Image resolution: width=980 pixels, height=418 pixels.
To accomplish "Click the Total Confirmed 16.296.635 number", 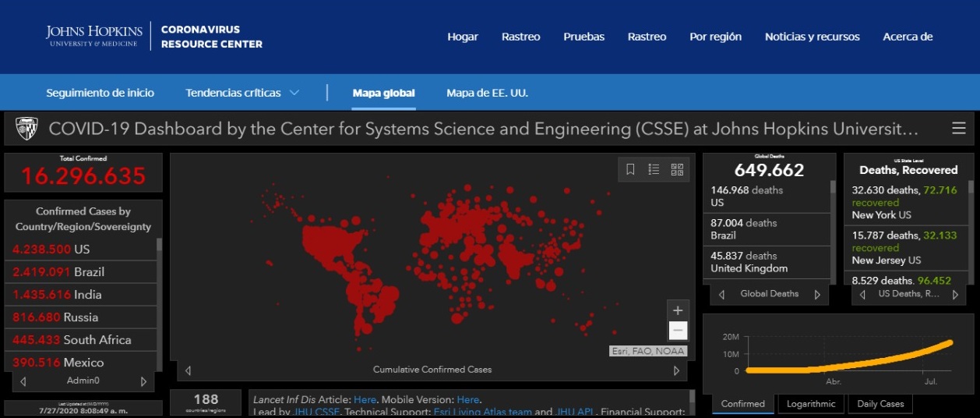I will coord(83,176).
